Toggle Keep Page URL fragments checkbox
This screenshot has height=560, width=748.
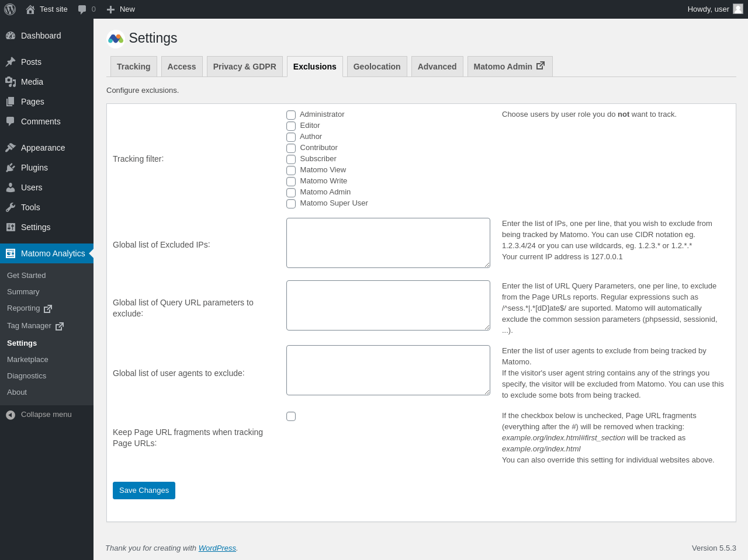[291, 416]
